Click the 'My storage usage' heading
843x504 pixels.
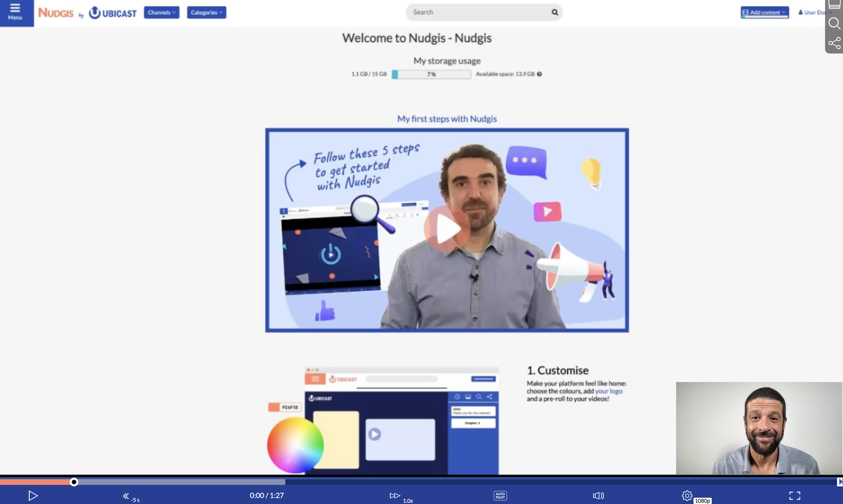pyautogui.click(x=447, y=61)
